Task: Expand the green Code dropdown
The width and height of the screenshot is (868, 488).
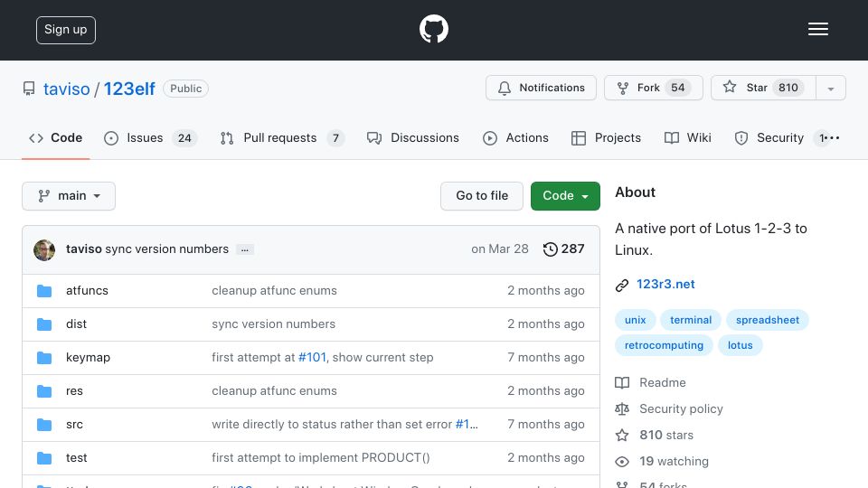Action: pyautogui.click(x=565, y=196)
